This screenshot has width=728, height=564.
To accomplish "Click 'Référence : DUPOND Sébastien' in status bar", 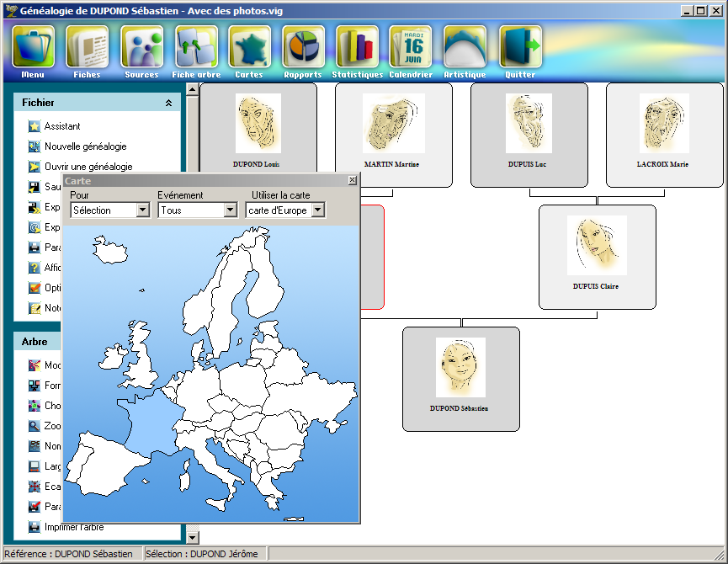I will [69, 554].
